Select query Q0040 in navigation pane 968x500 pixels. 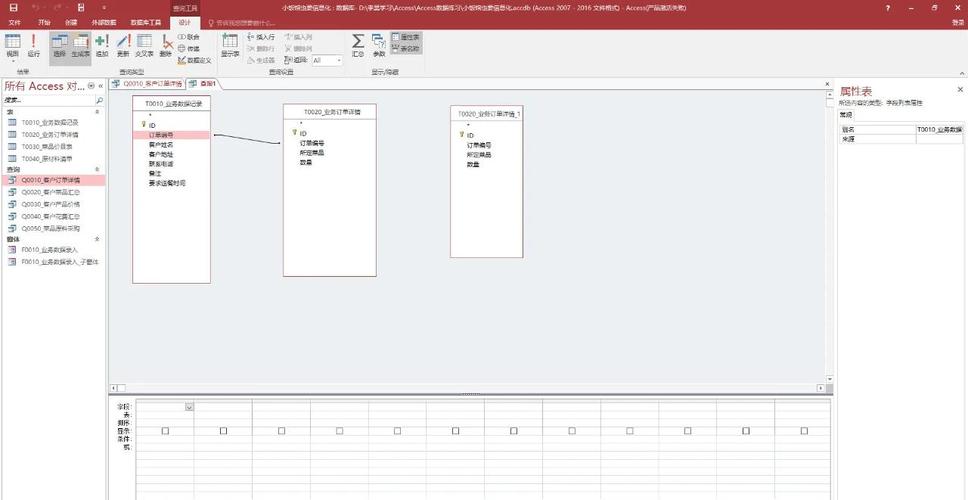[51, 217]
